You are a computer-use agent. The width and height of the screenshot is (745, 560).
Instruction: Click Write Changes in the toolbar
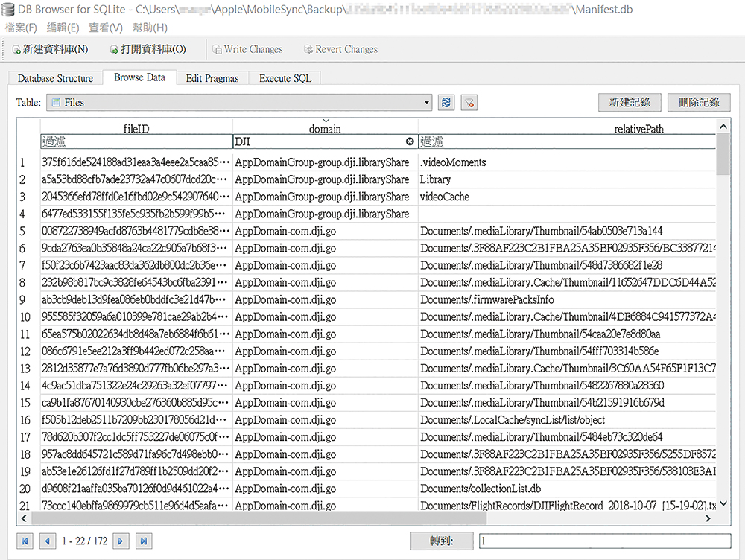247,49
